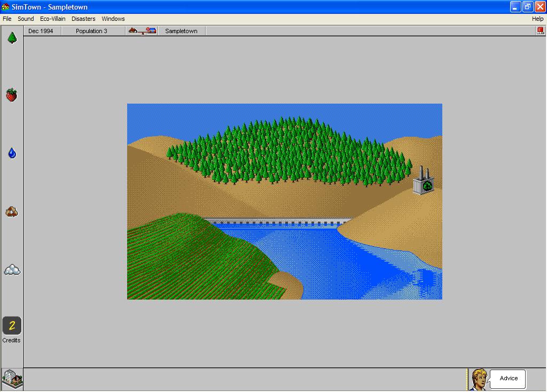Open the Advice speech bubble
Screen dimensions: 547x392
click(508, 379)
